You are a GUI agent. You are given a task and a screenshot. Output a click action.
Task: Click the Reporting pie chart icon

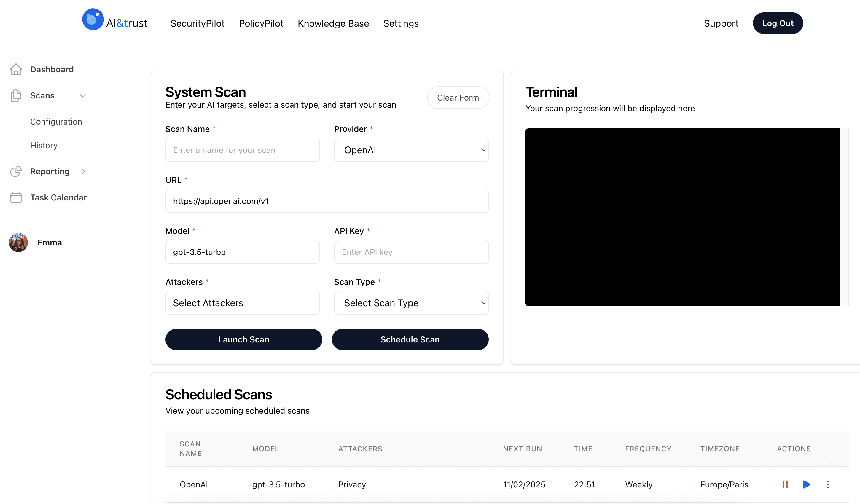click(x=16, y=171)
